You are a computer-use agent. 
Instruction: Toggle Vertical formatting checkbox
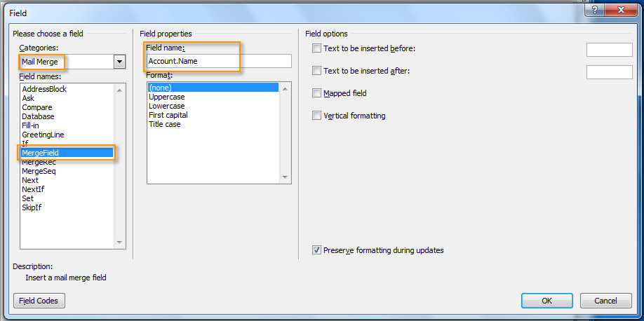click(x=316, y=116)
